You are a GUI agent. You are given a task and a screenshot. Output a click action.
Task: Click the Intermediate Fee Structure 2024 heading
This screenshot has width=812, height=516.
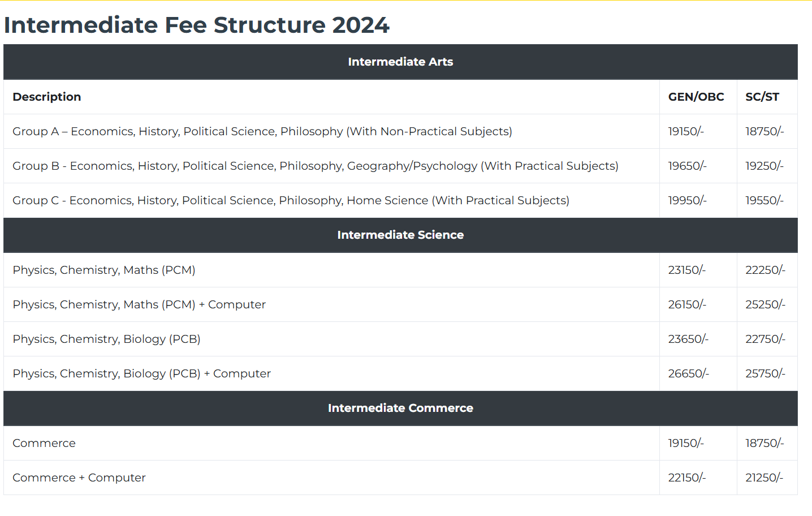click(196, 25)
